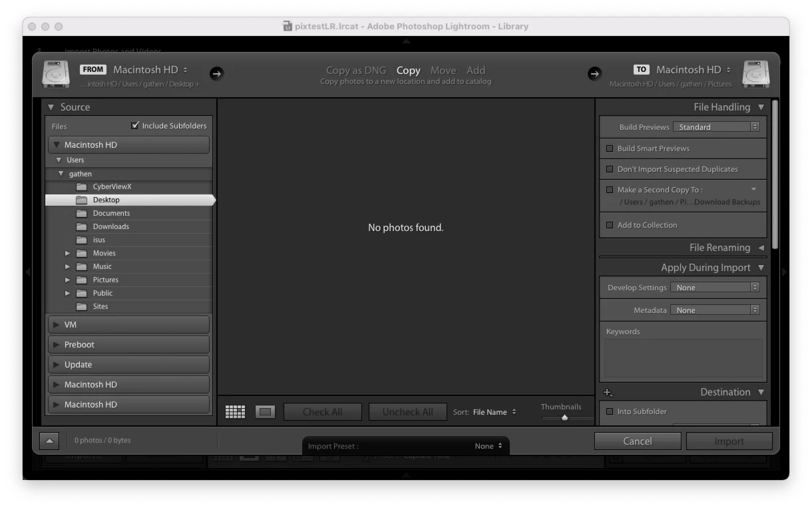Click the arrow icon next to FROM source
The width and height of the screenshot is (812, 508).
click(216, 74)
